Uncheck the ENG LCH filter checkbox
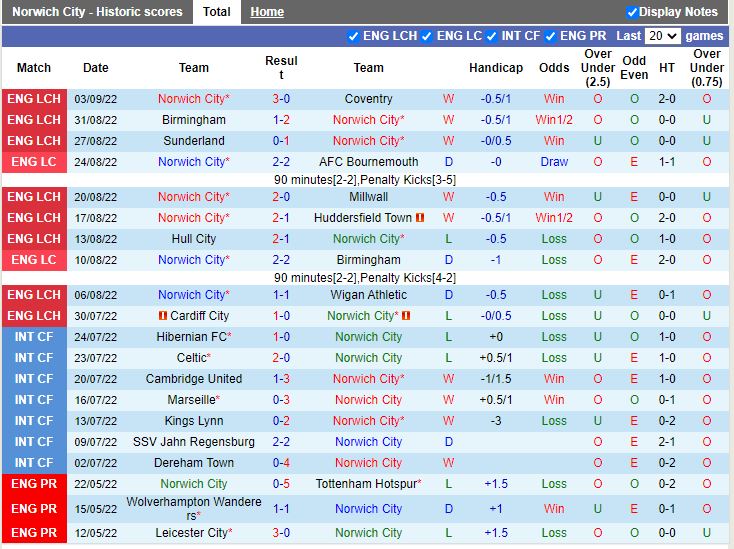 pos(353,36)
